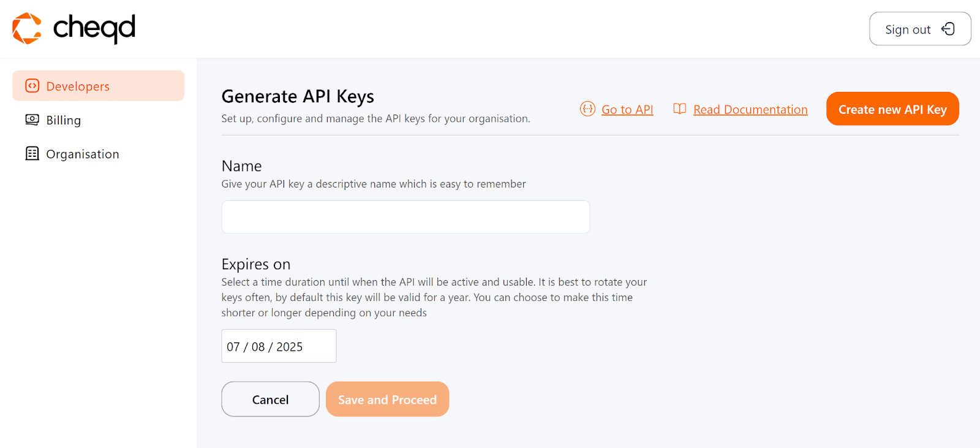Viewport: 980px width, 448px height.
Task: Open the Organisation section label
Action: [x=83, y=154]
